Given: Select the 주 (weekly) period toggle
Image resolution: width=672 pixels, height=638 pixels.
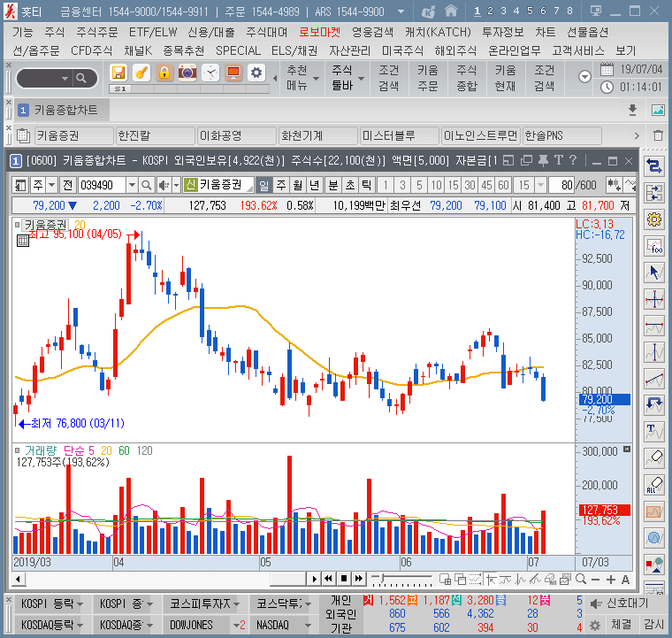Looking at the screenshot, I should (281, 185).
